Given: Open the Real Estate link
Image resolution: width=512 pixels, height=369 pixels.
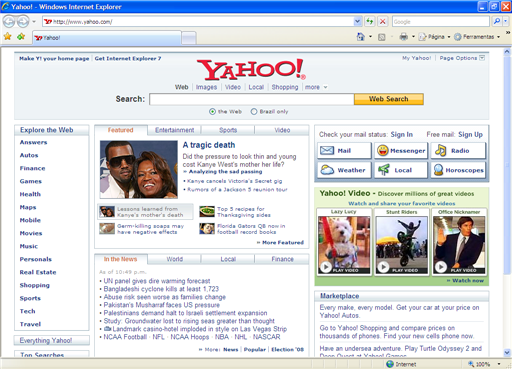Looking at the screenshot, I should 38,272.
